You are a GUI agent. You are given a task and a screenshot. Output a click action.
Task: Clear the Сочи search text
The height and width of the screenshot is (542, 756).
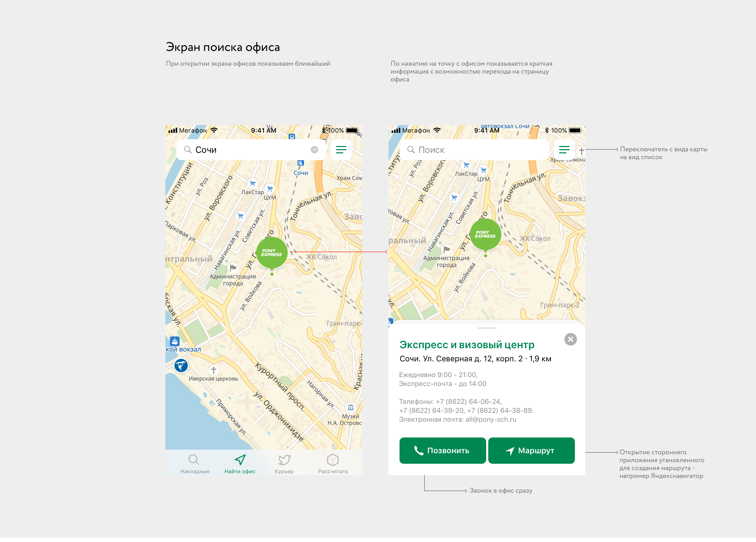[314, 150]
